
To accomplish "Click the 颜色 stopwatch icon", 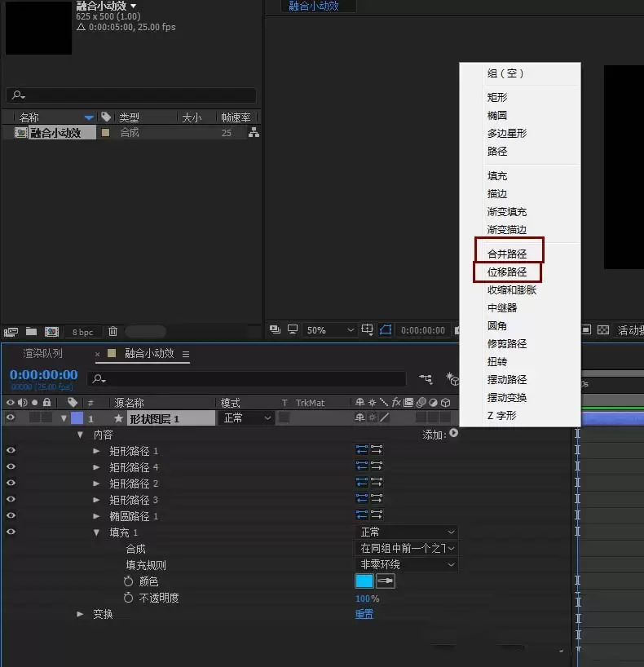I will coord(128,581).
